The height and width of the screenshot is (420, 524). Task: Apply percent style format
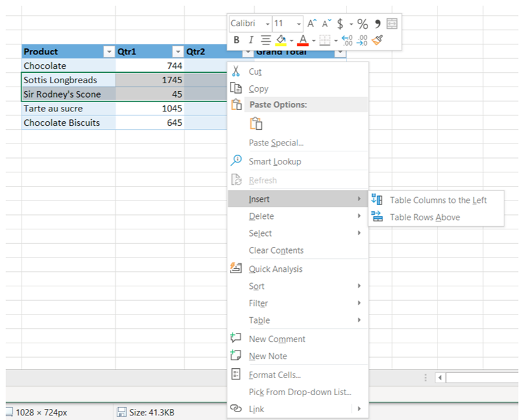[362, 24]
